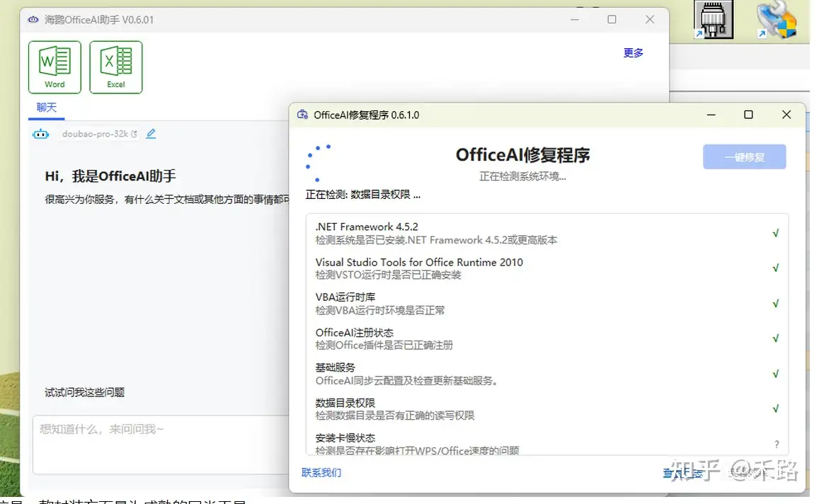The image size is (819, 504).
Task: Close the OfficeAI修复程序 window
Action: pyautogui.click(x=786, y=115)
